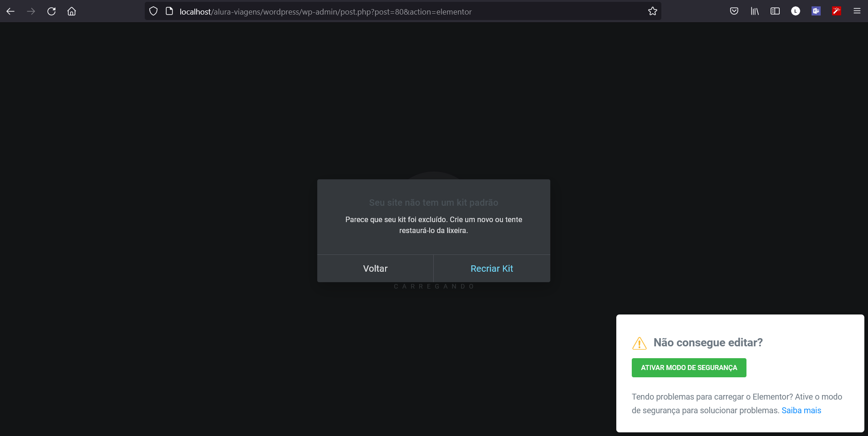Open the Firefox application hamburger menu
Viewport: 868px width, 436px height.
coord(857,11)
